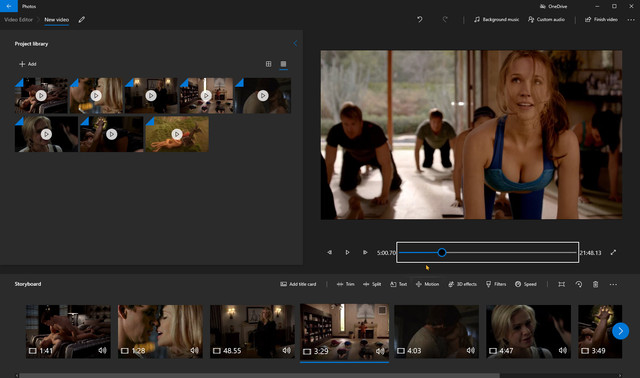Click the preview seek bar handle

click(x=442, y=252)
